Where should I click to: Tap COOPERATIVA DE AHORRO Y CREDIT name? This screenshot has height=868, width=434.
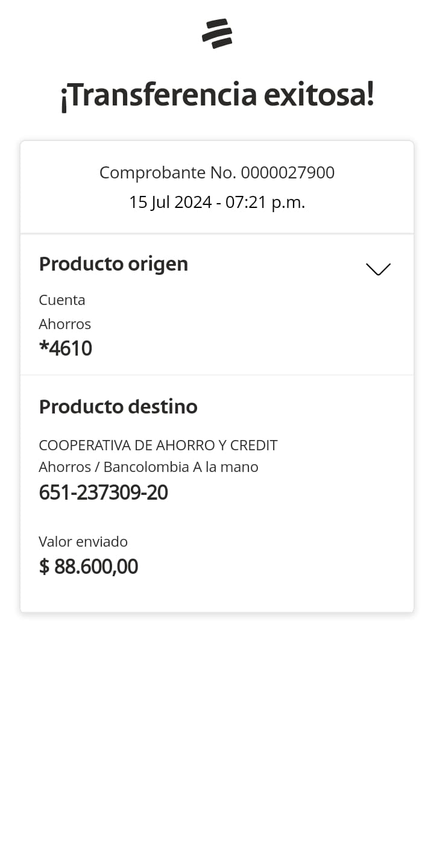[x=158, y=445]
